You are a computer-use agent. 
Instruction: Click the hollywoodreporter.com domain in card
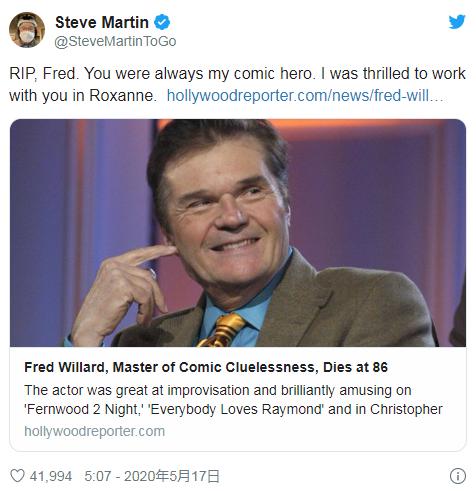pos(95,431)
